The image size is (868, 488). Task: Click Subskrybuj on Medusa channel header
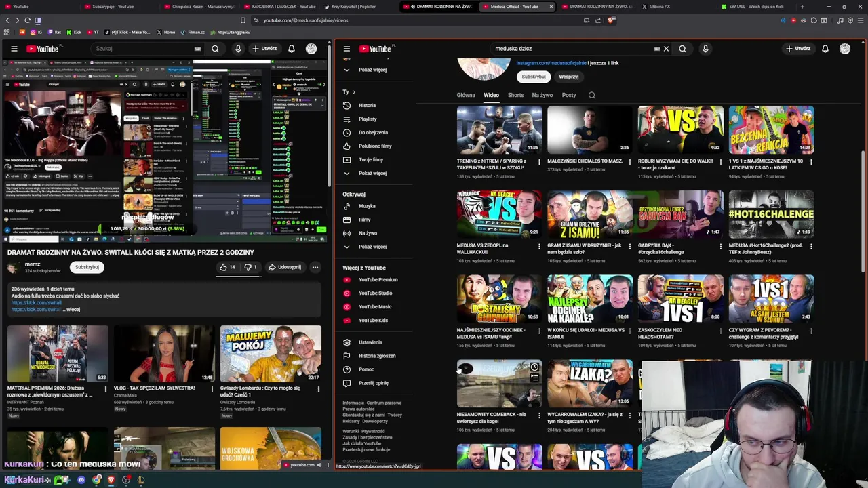tap(534, 77)
